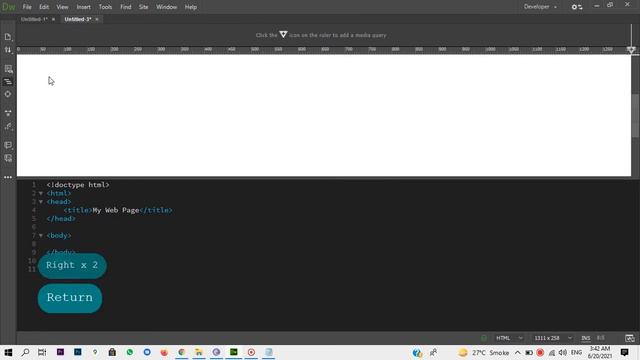
Task: Open Sync Settings gear icon
Action: click(577, 7)
